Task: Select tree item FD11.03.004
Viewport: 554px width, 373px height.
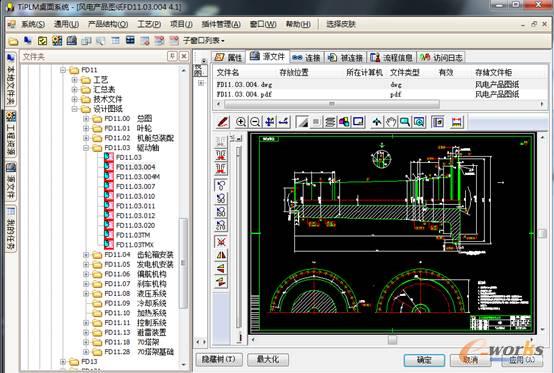Action: [135, 167]
